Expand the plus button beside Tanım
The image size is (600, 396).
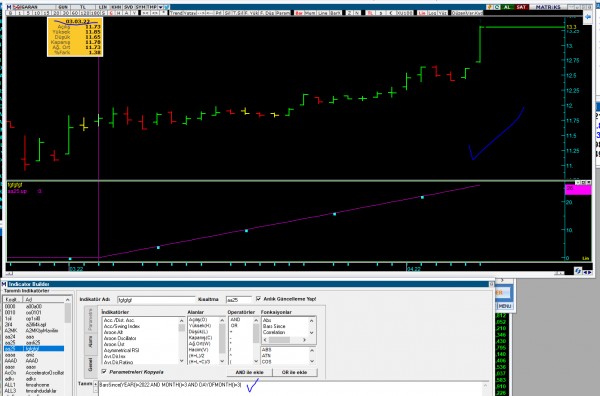(96, 384)
